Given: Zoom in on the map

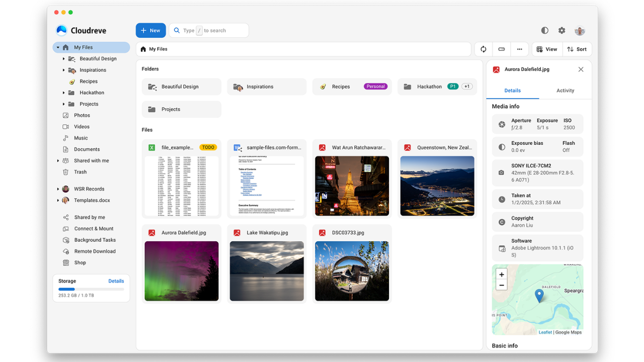Looking at the screenshot, I should (x=502, y=275).
